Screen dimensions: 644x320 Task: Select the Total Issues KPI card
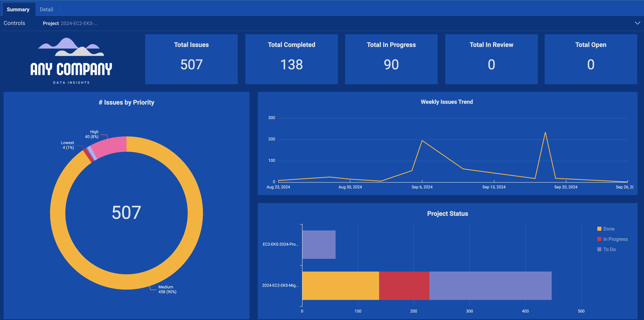pyautogui.click(x=191, y=59)
